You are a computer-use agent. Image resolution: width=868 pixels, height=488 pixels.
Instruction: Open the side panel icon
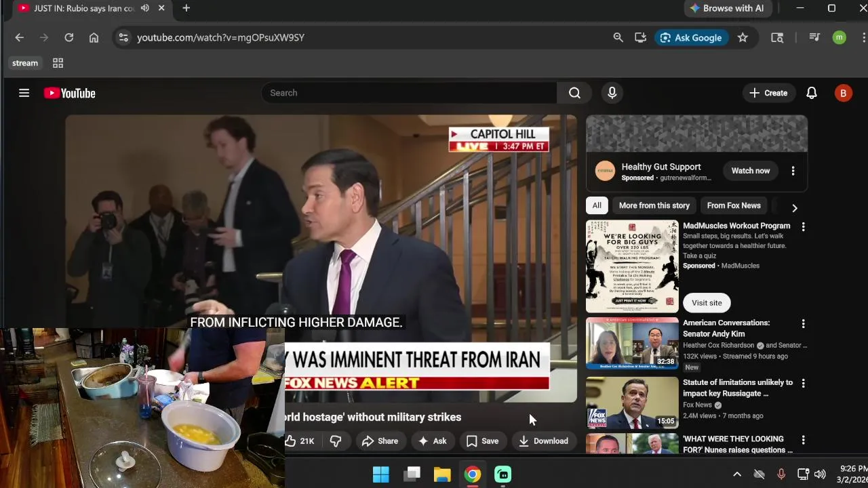777,38
